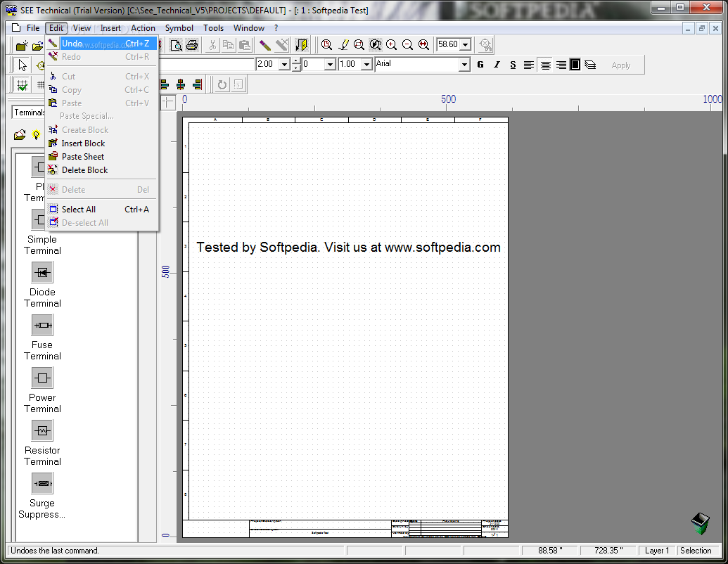Click the lightbulb icon in symbol panel

tap(36, 135)
